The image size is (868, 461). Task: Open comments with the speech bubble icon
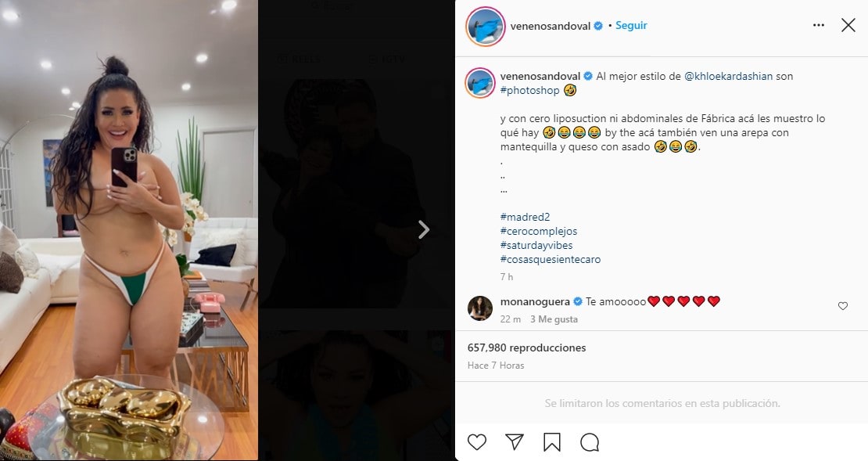590,441
